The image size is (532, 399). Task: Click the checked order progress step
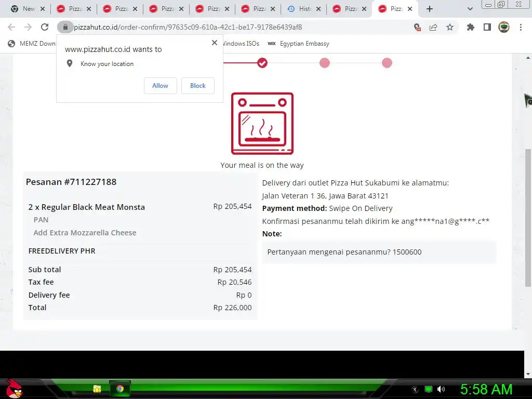click(262, 63)
